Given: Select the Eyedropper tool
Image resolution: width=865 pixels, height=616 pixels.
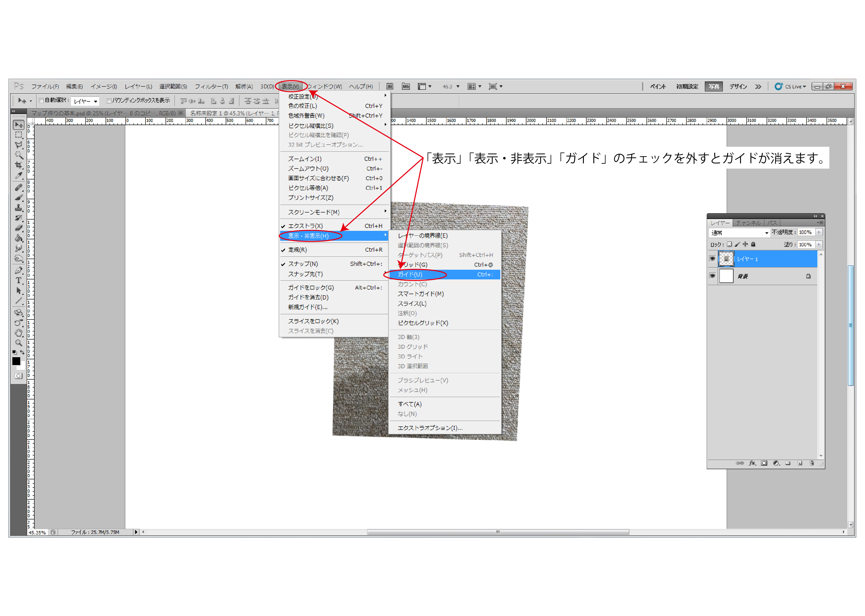Looking at the screenshot, I should [x=18, y=175].
